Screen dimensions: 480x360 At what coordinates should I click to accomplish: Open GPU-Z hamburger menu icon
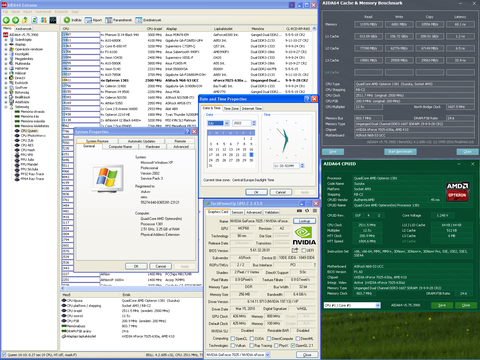(315, 211)
